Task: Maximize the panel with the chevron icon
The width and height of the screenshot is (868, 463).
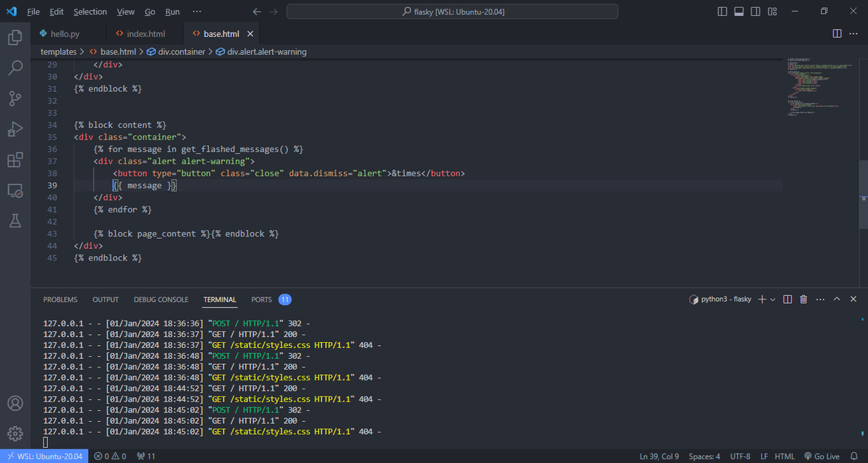Action: [836, 298]
